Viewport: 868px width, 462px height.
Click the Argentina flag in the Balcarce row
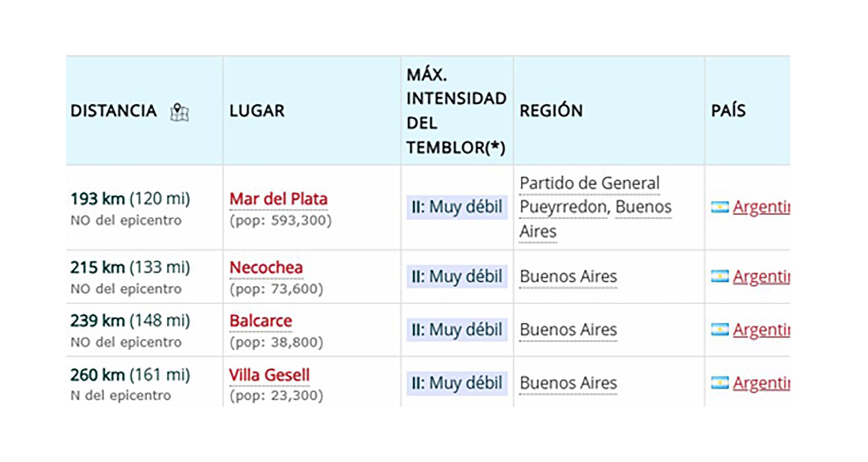720,329
